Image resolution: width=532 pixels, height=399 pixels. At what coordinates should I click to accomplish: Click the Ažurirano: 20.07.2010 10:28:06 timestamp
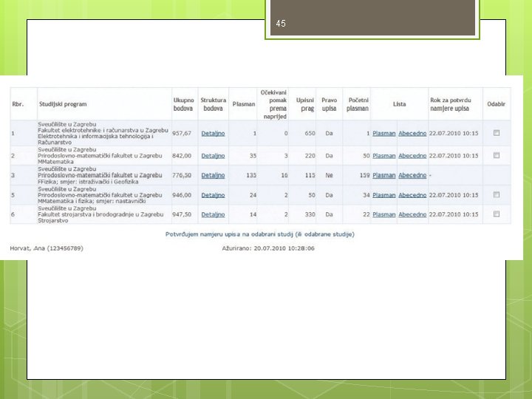pyautogui.click(x=268, y=248)
